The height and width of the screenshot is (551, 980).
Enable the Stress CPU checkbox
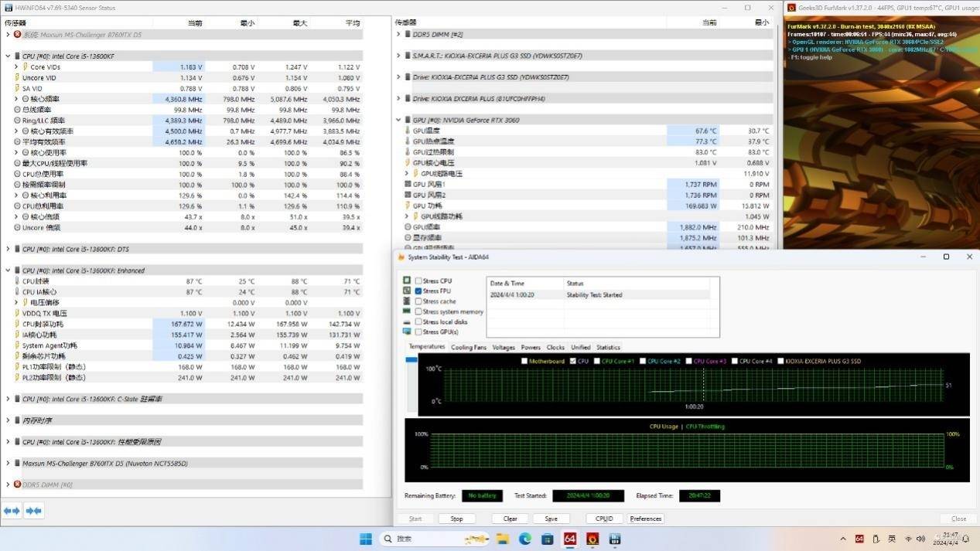pyautogui.click(x=418, y=281)
